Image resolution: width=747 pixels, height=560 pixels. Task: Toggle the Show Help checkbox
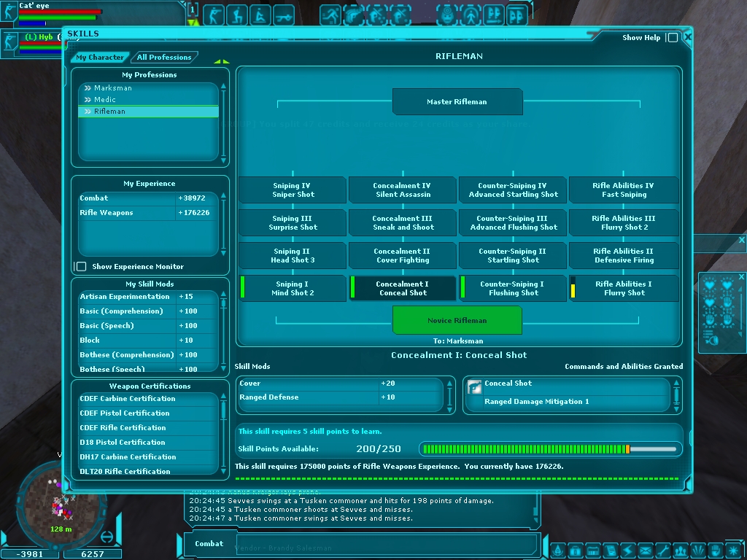[x=673, y=38]
